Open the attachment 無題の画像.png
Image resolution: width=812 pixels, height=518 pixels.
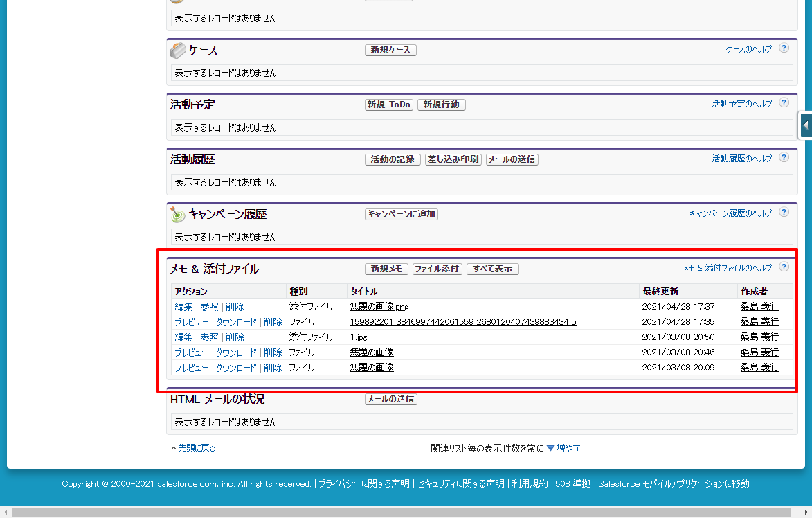[x=379, y=307]
